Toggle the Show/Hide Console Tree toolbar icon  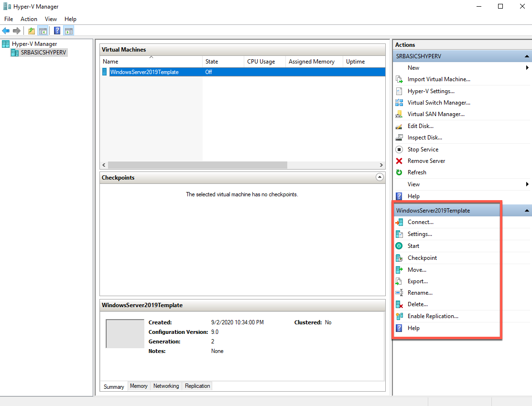point(43,31)
